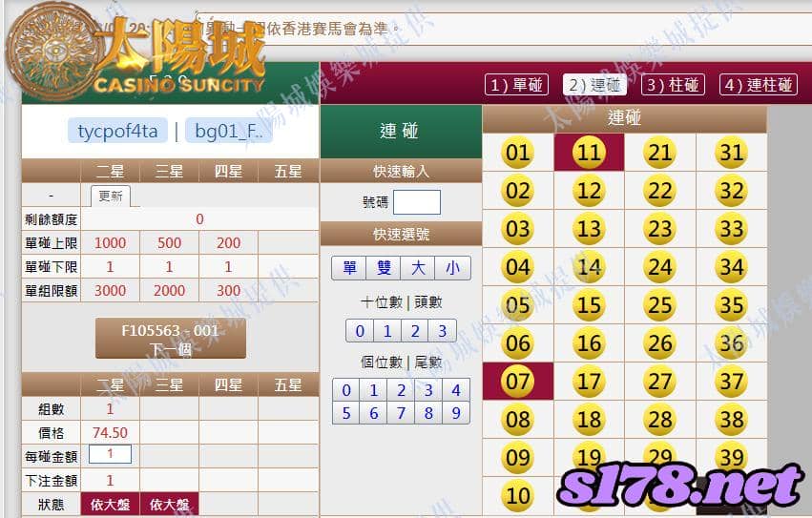Pick ball number 25
This screenshot has height=518, width=812.
click(x=660, y=305)
